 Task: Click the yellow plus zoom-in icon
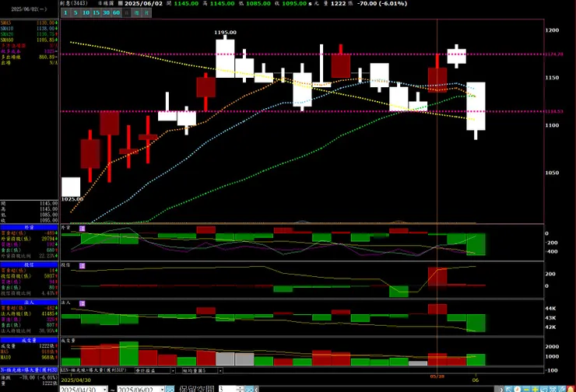pyautogui.click(x=536, y=390)
